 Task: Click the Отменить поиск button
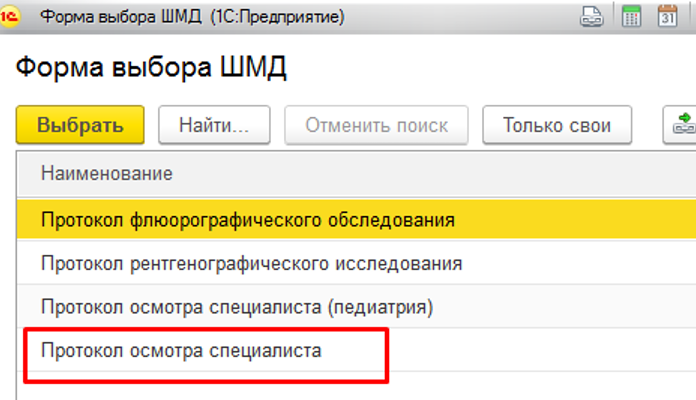pyautogui.click(x=377, y=126)
